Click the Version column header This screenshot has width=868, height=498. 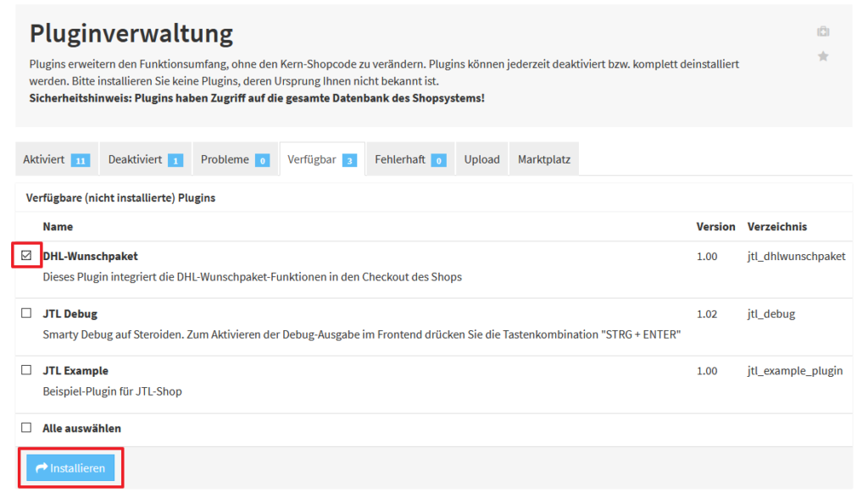(715, 227)
